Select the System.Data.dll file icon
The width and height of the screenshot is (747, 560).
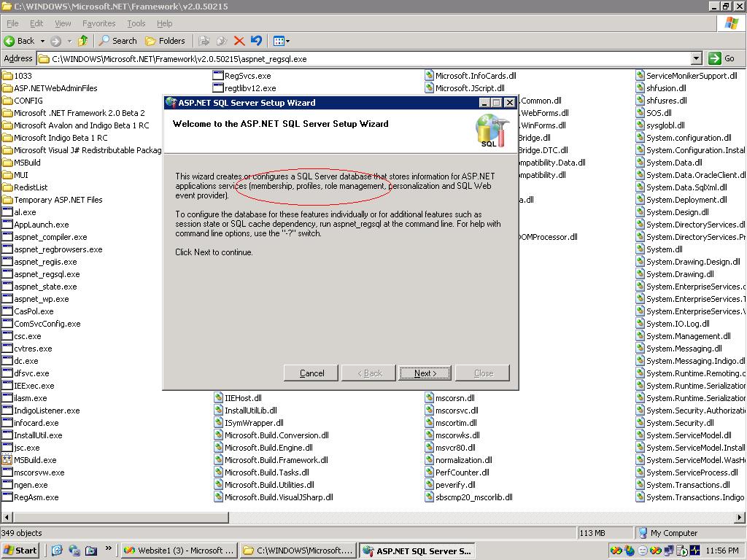tap(640, 163)
